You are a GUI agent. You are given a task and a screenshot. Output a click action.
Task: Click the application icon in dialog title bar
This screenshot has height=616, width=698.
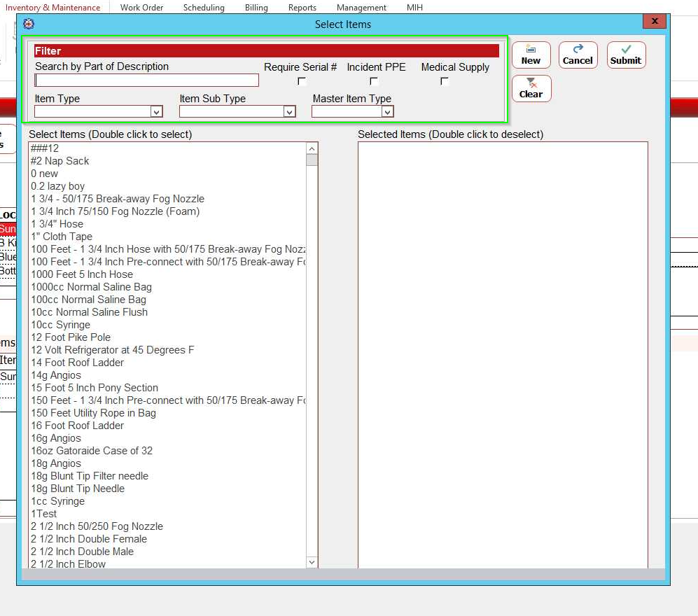pos(29,24)
